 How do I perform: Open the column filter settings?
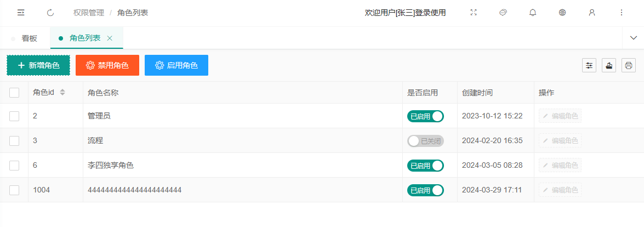click(x=589, y=65)
